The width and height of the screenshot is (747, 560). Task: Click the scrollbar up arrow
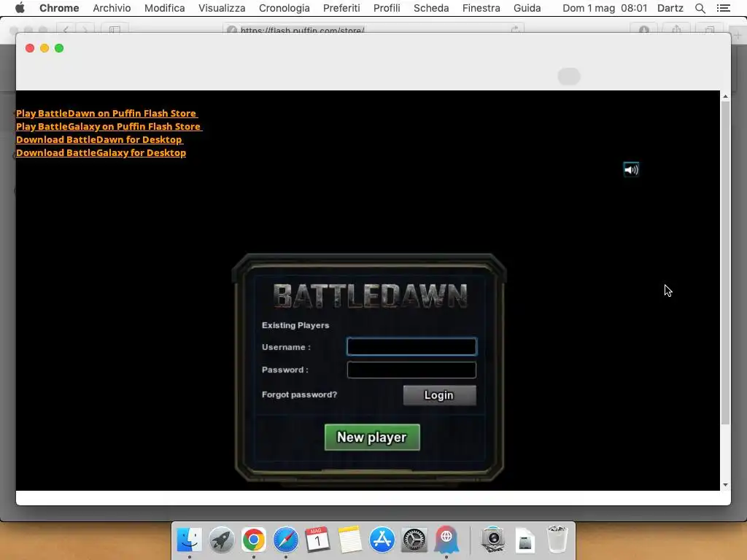[x=725, y=96]
